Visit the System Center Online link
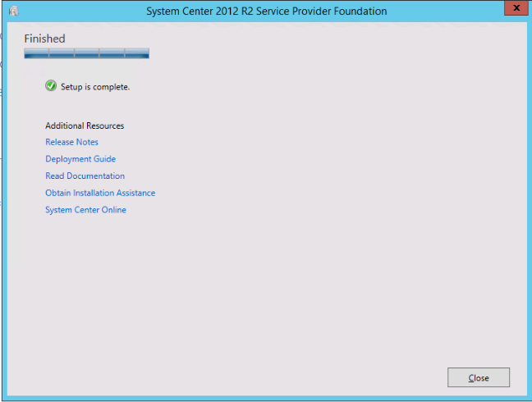The width and height of the screenshot is (532, 402). coord(85,210)
